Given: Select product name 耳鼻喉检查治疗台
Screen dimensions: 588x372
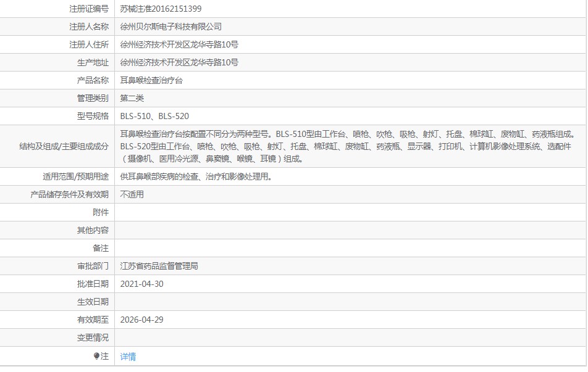Looking at the screenshot, I should (x=151, y=80).
